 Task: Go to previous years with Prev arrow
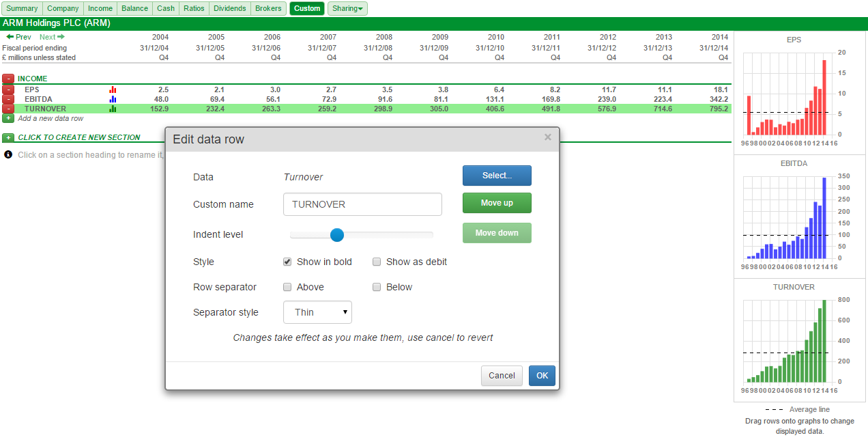[18, 37]
